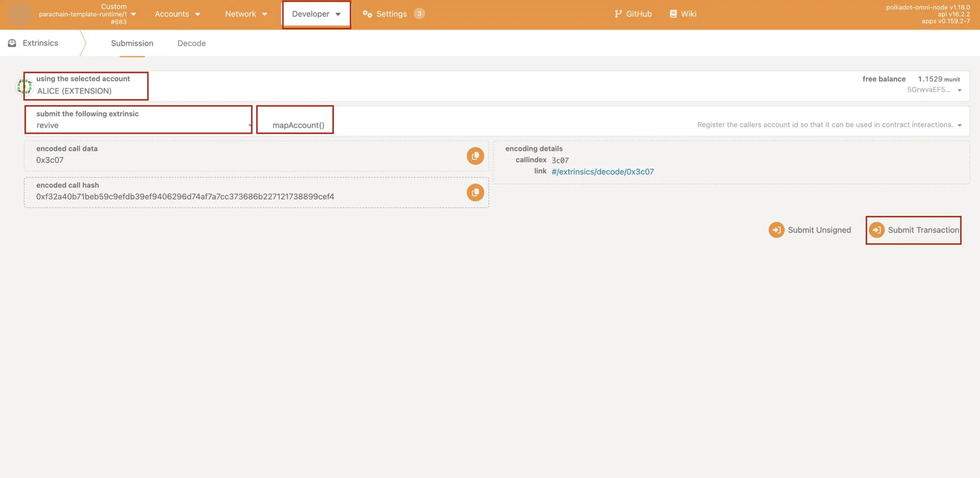Open the GitHub link
This screenshot has width=980, height=478.
(633, 14)
